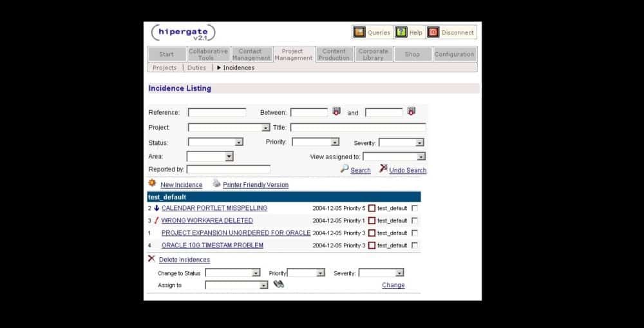Viewport: 644px width, 328px height.
Task: Check the box for ORACLE 10G TIMESTAM PROBLEM
Action: click(x=414, y=246)
